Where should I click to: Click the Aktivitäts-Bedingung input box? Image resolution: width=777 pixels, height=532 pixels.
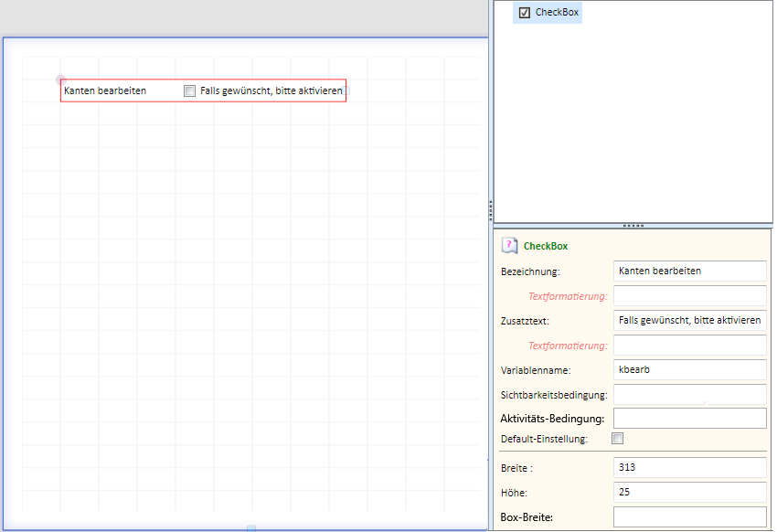[690, 419]
